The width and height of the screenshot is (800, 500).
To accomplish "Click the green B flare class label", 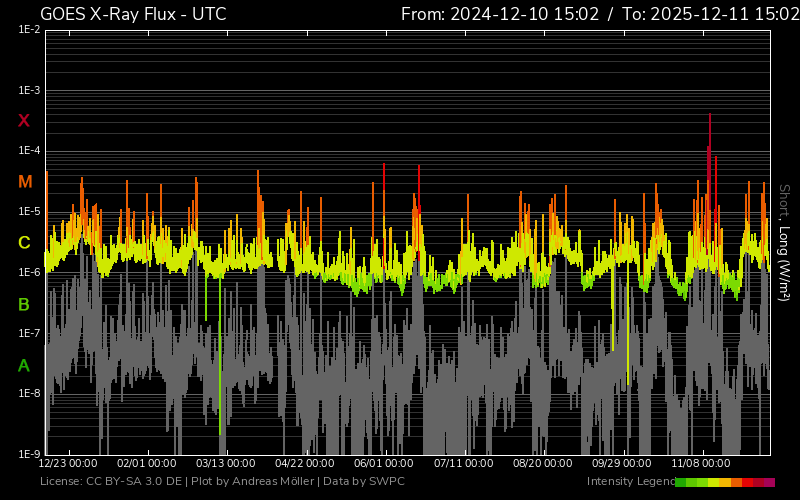I will click(24, 304).
